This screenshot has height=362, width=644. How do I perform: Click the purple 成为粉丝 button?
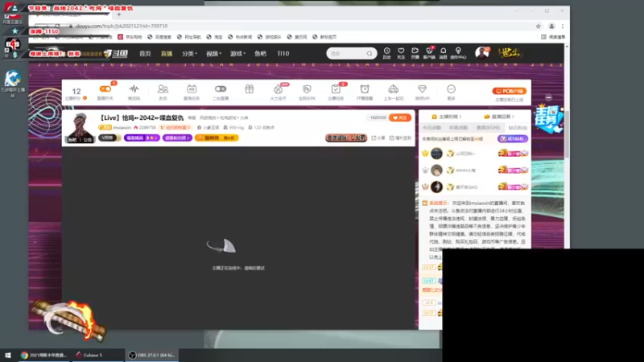coord(513,138)
